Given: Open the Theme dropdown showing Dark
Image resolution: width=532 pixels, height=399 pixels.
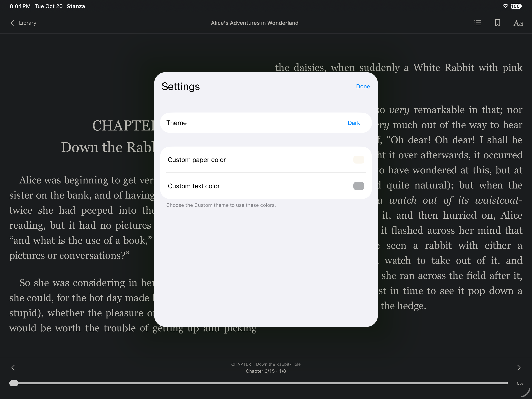Looking at the screenshot, I should coord(354,123).
